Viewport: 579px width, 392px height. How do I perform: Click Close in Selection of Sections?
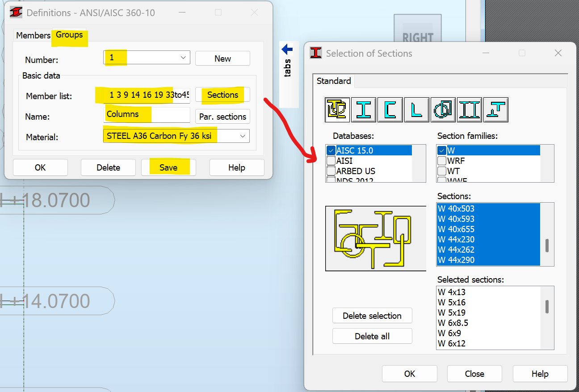click(474, 374)
